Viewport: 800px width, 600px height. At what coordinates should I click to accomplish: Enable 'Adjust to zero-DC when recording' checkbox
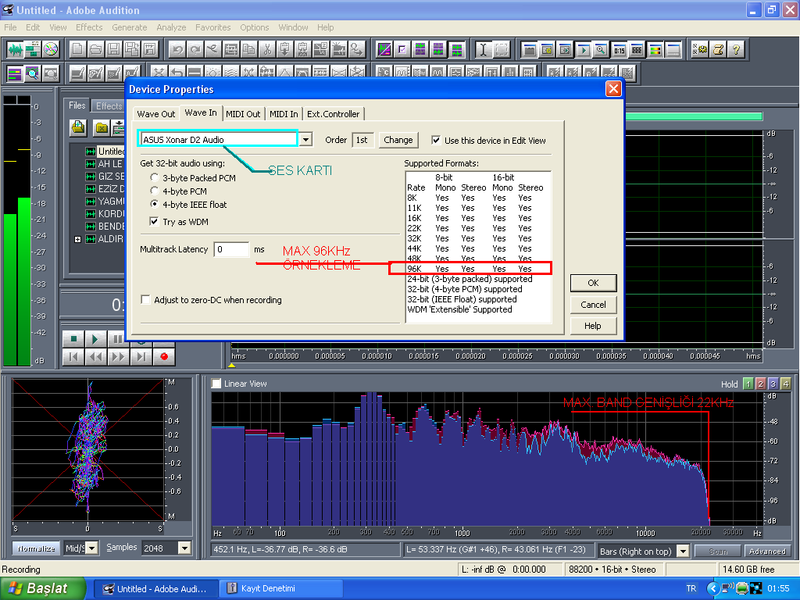pos(146,300)
